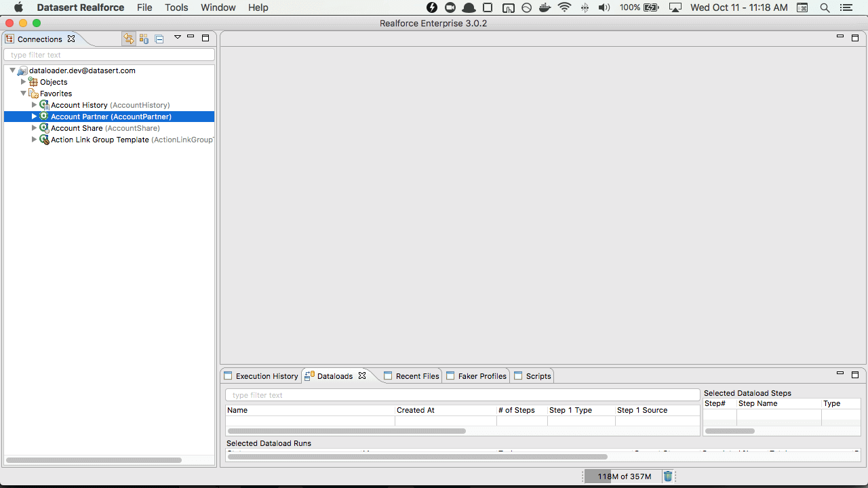The image size is (868, 488).
Task: Expand Account History favorite
Action: pos(34,105)
